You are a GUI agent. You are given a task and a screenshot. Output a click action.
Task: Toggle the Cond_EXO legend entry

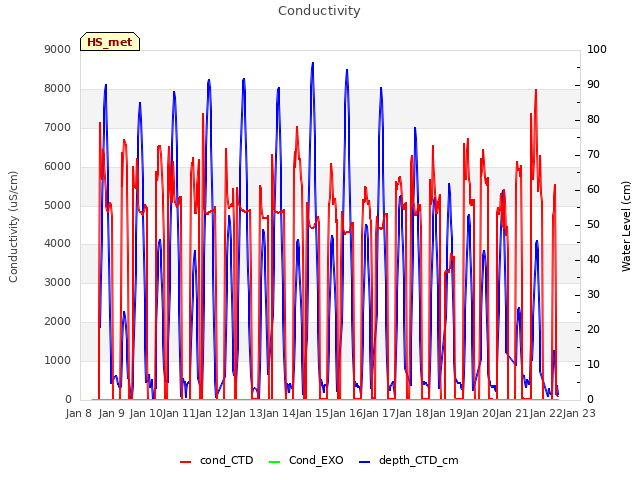click(306, 460)
